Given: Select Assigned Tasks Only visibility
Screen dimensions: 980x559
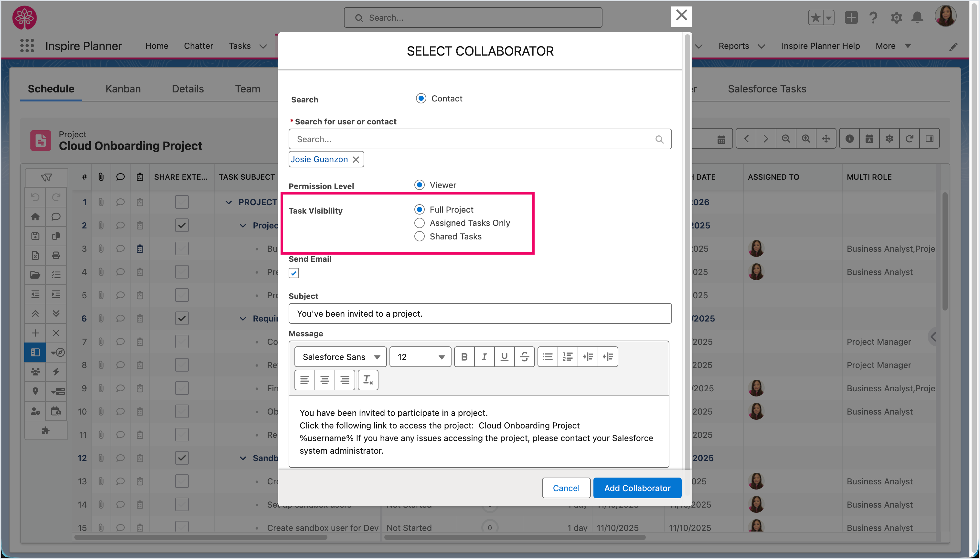Looking at the screenshot, I should (419, 223).
